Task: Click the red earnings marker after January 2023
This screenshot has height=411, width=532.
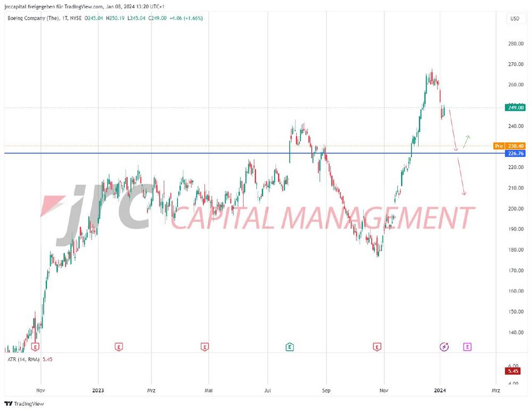Action: click(119, 347)
